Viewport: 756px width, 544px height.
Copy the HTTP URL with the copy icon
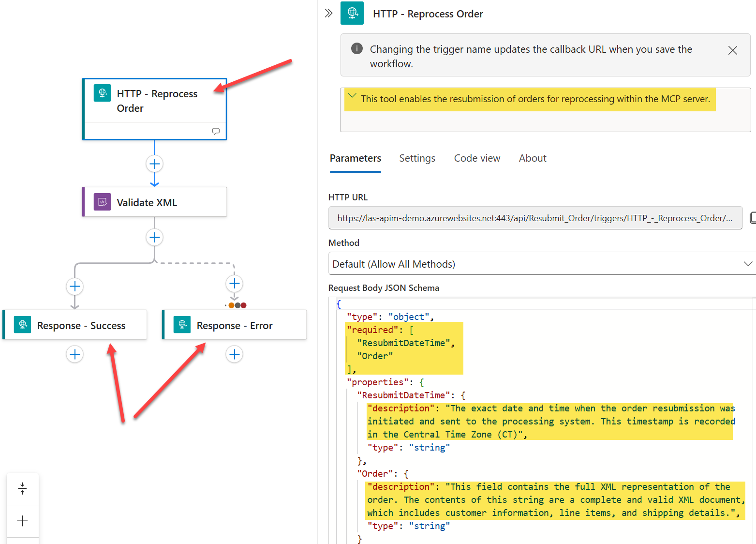753,218
